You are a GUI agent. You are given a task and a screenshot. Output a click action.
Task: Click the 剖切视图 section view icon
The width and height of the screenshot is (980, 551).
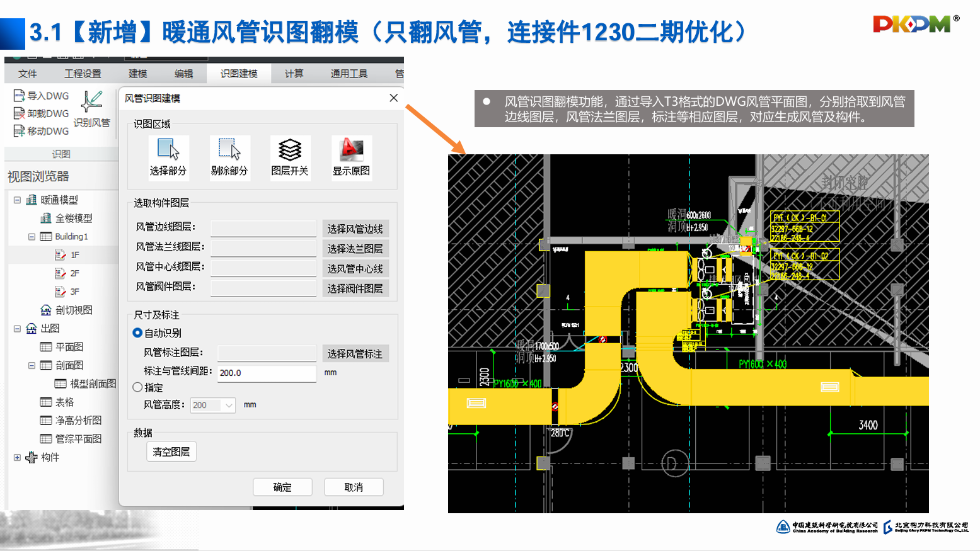click(x=46, y=310)
